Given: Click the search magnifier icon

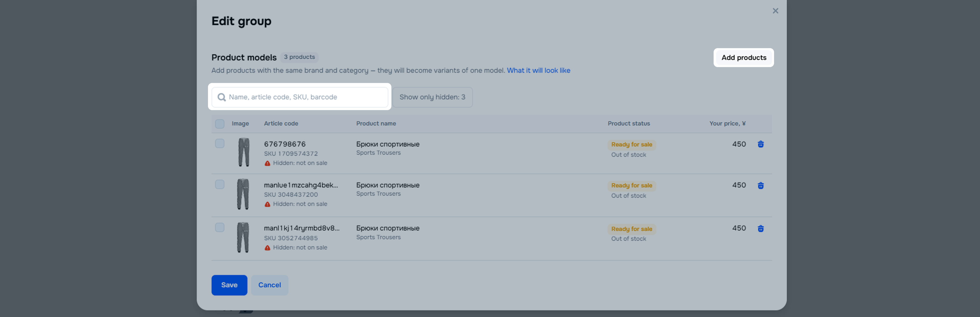Looking at the screenshot, I should click(221, 97).
